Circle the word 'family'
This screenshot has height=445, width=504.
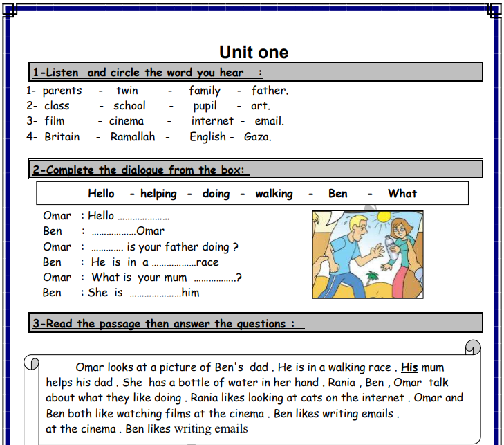(205, 91)
